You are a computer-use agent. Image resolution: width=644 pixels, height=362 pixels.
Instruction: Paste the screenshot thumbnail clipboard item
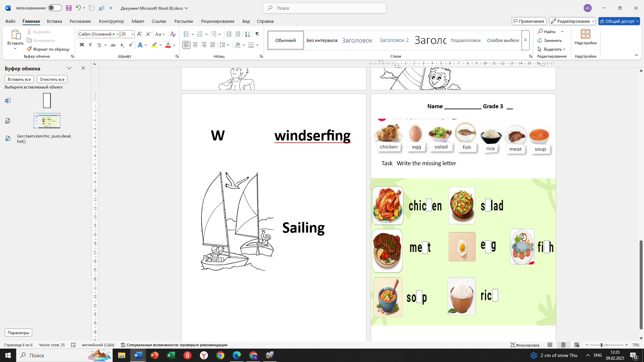point(47,121)
